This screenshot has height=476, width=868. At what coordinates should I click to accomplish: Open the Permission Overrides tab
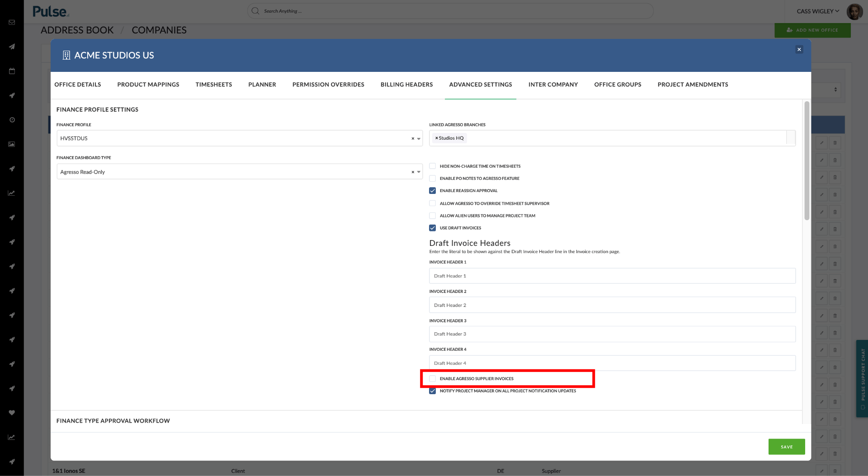[x=328, y=85]
